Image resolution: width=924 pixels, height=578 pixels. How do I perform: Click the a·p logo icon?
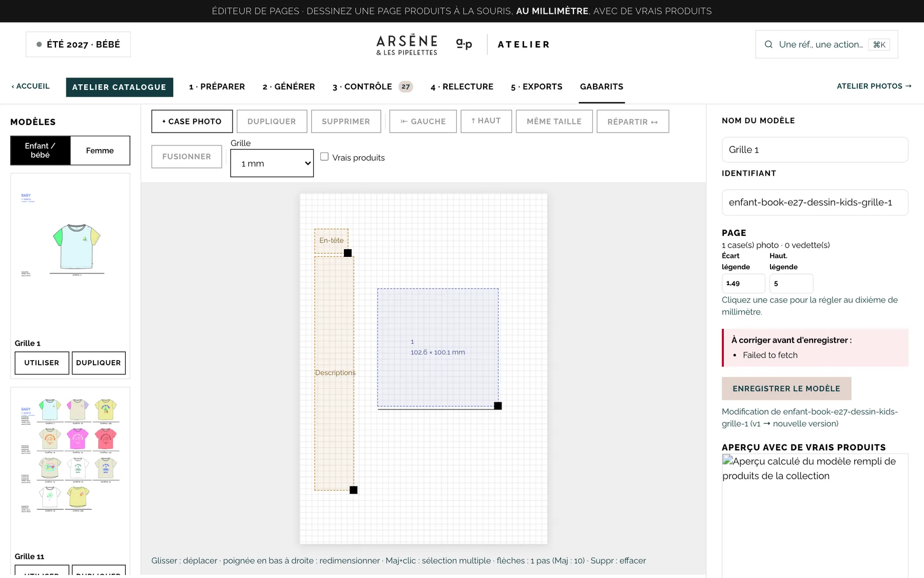pyautogui.click(x=464, y=44)
